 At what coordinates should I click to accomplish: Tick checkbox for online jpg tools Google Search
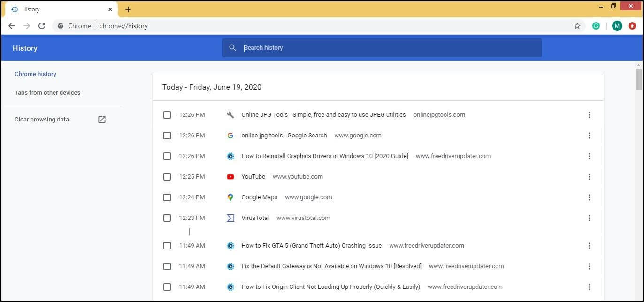[x=167, y=136]
